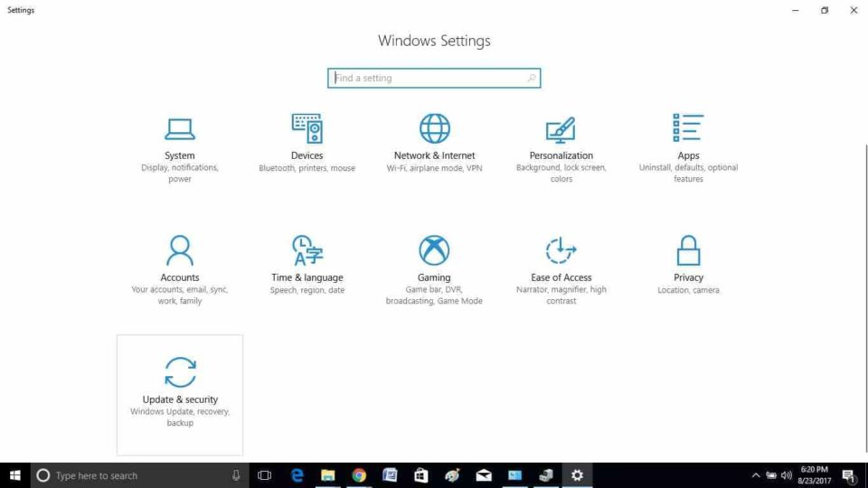Click the Find a setting search box

(x=425, y=79)
